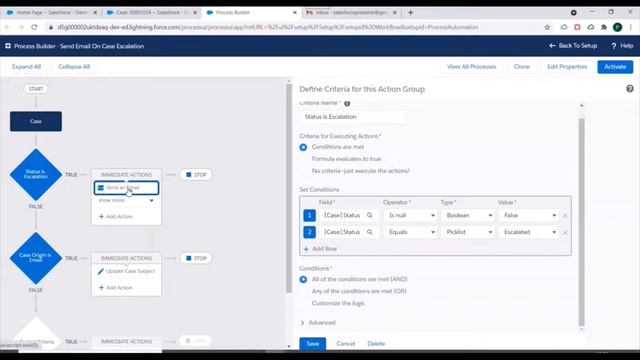Open Chrome three-dot menu
This screenshot has width=640, height=360.
pos(631,27)
